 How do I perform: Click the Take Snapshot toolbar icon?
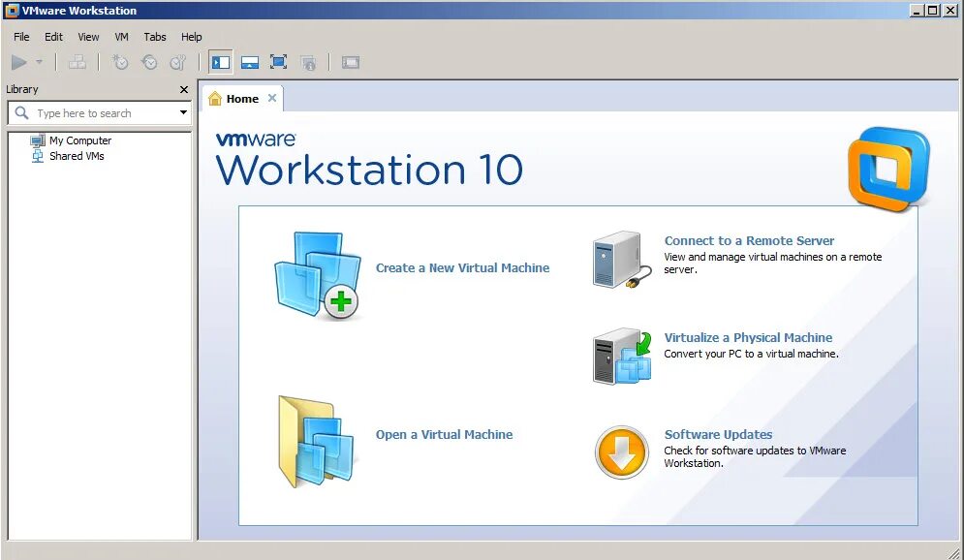coord(120,62)
